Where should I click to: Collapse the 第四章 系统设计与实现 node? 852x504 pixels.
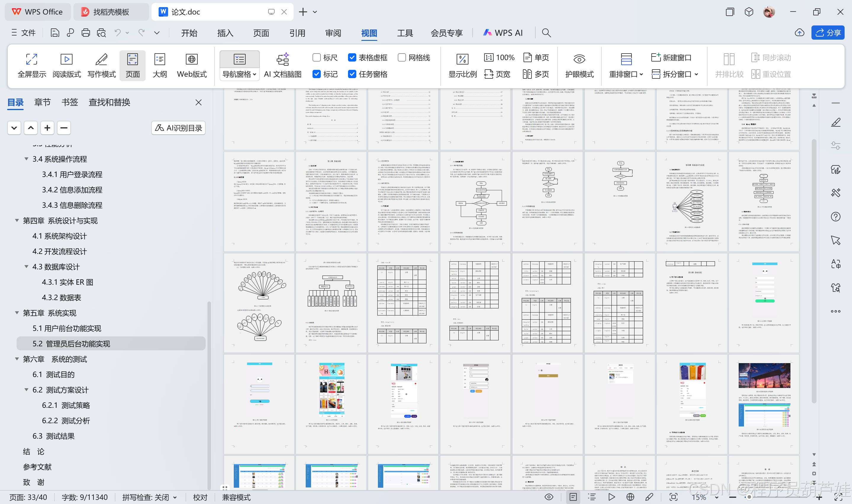point(17,220)
